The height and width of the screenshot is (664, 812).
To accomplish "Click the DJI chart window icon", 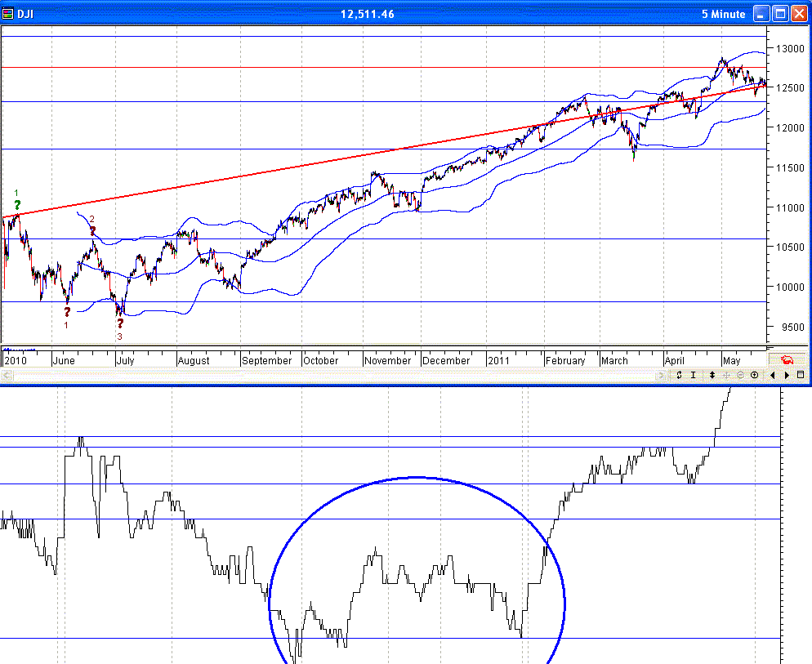I will pos(8,13).
